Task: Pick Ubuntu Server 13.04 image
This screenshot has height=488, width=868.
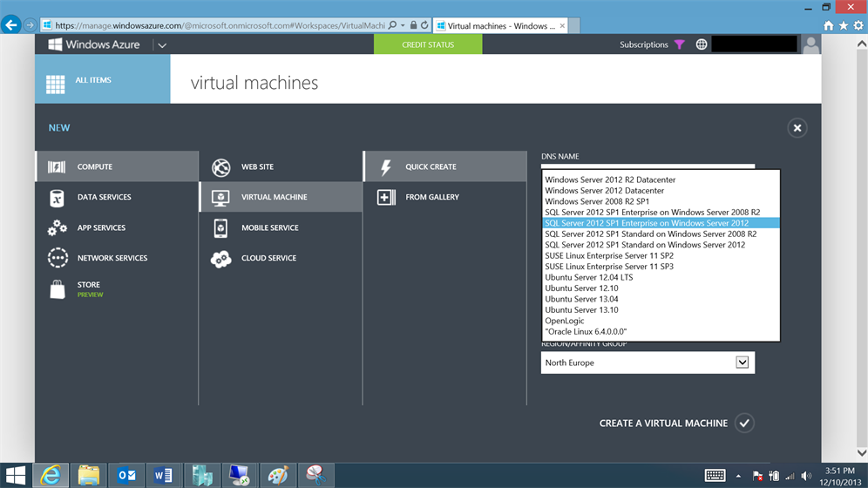Action: [x=661, y=299]
